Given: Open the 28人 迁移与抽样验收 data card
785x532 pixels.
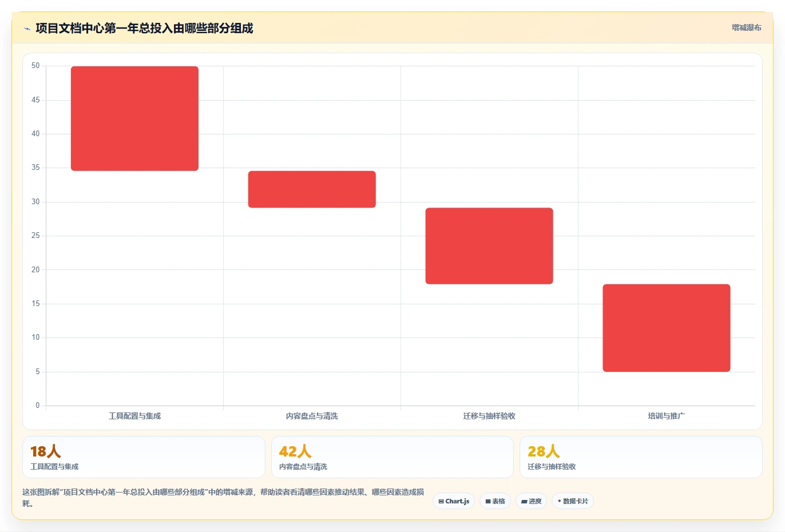Looking at the screenshot, I should pyautogui.click(x=641, y=457).
